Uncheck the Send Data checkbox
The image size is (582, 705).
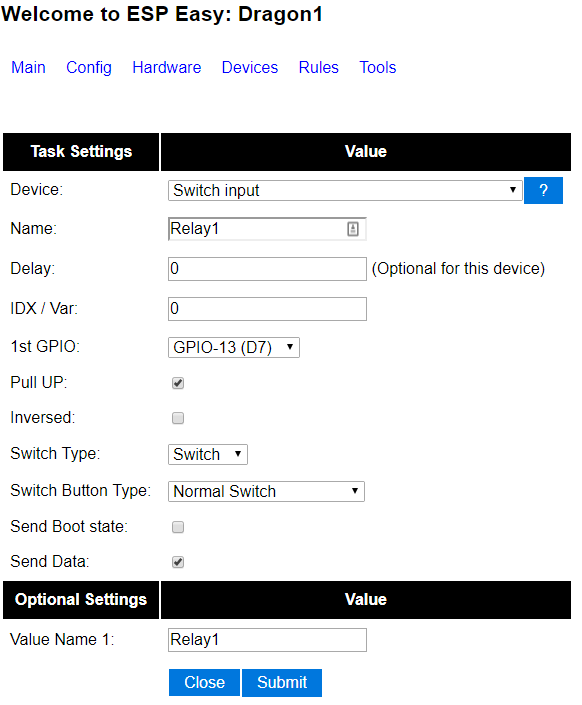coord(178,562)
